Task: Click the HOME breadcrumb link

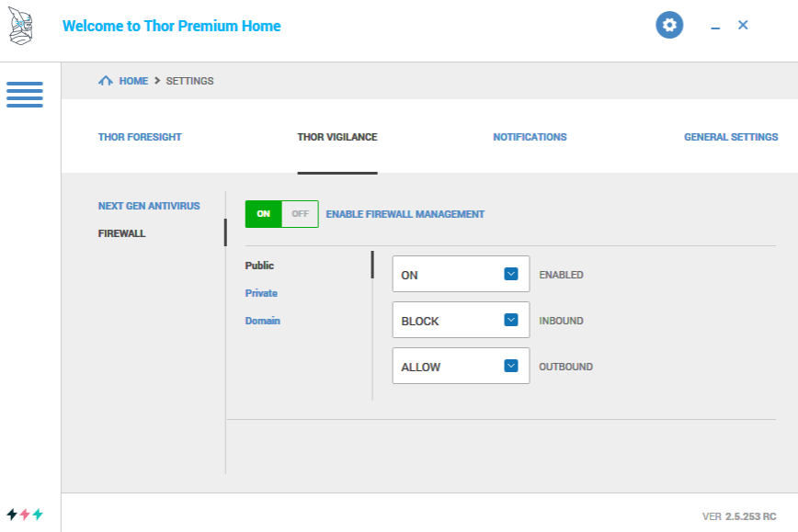Action: [x=133, y=81]
